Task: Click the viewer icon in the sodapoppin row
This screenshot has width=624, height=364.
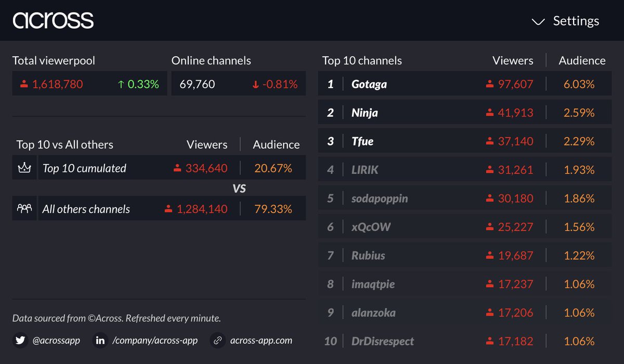Action: point(489,198)
